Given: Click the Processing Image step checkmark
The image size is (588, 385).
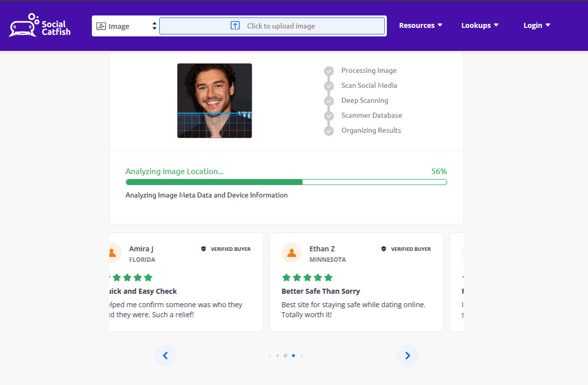Looking at the screenshot, I should pos(329,71).
